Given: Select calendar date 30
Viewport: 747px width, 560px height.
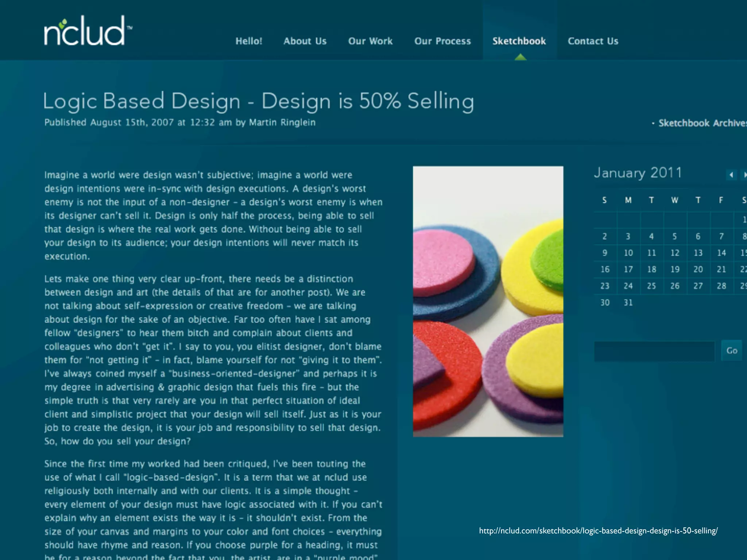Looking at the screenshot, I should 605,303.
